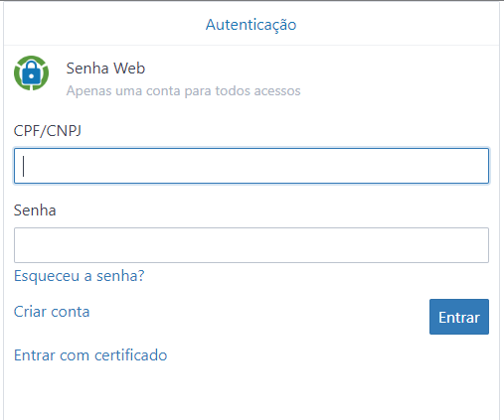Click the Autenticação heading
504x420 pixels.
[x=251, y=25]
